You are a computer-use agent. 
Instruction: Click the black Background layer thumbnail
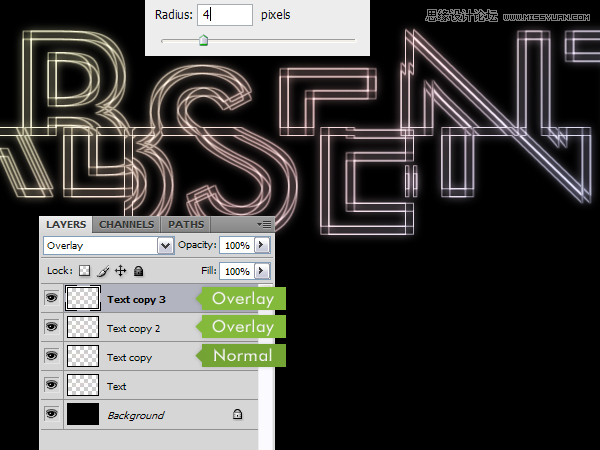coord(82,414)
